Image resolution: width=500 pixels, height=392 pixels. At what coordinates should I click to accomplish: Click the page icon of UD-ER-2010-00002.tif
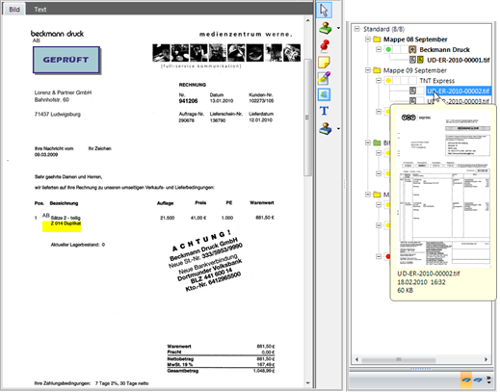(x=412, y=91)
